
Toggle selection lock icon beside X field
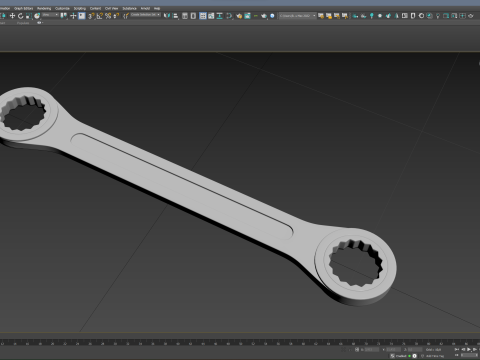[357, 350]
